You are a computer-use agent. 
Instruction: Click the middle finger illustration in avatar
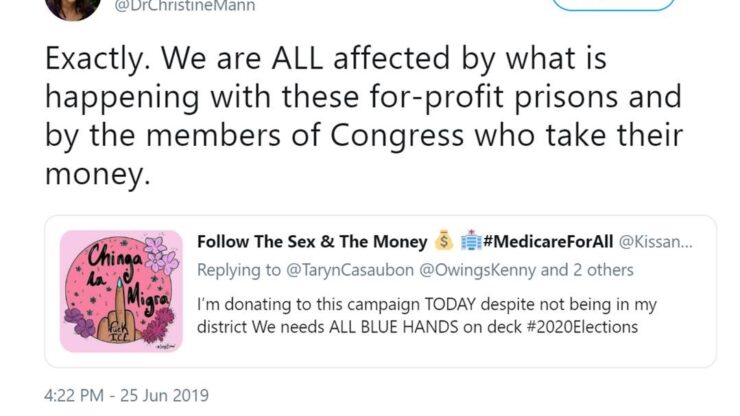coord(120,310)
